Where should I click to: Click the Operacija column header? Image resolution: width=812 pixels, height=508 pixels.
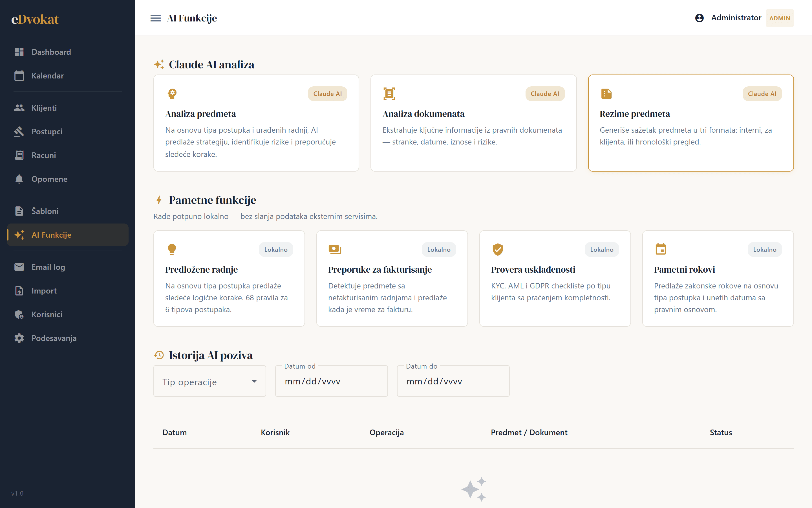[x=387, y=432]
